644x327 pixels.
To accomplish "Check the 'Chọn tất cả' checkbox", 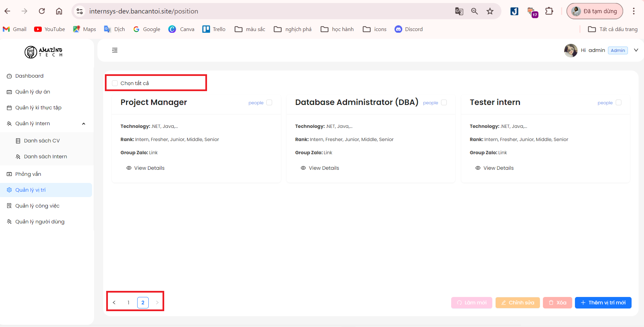I will tap(115, 83).
